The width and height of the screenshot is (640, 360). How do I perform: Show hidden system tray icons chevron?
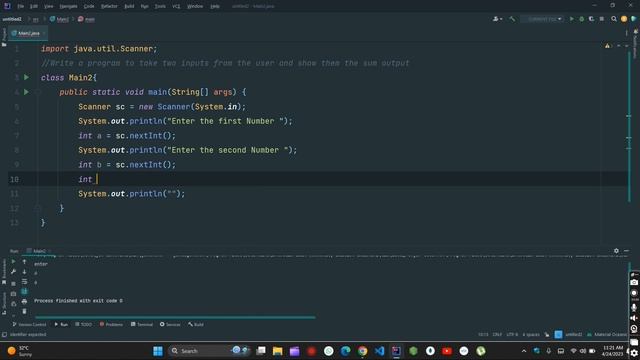point(524,351)
